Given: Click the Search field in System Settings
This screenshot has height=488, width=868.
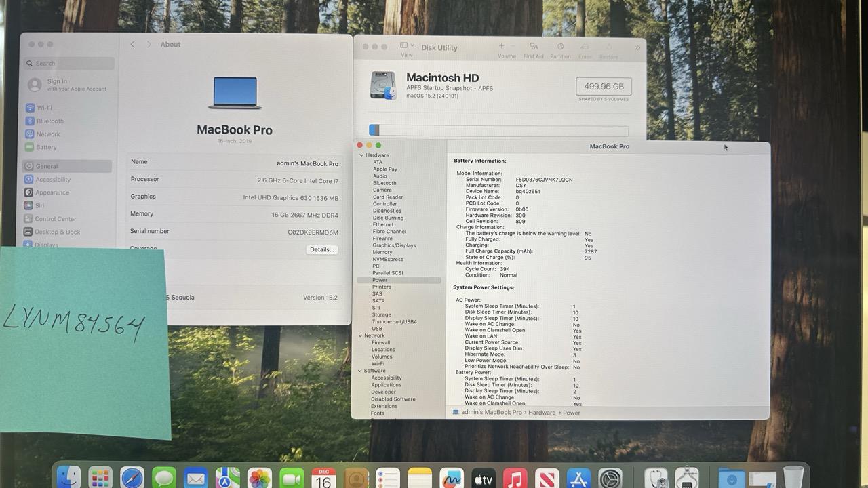Looking at the screenshot, I should pyautogui.click(x=68, y=64).
